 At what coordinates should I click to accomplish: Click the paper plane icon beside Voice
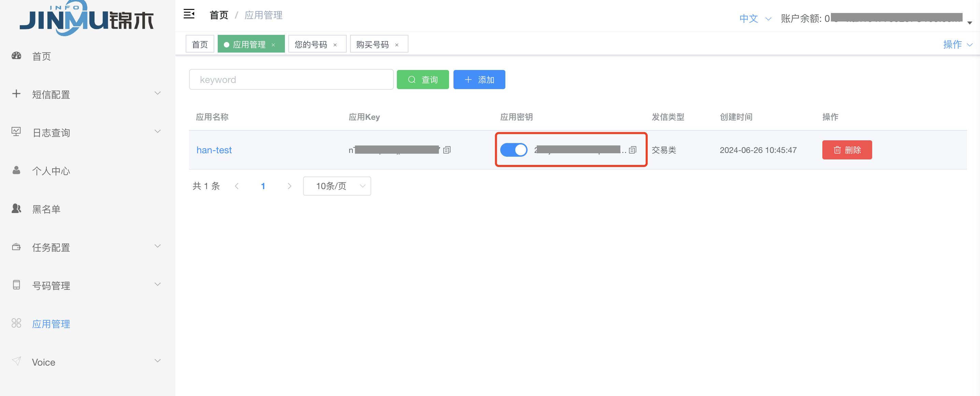pos(16,361)
